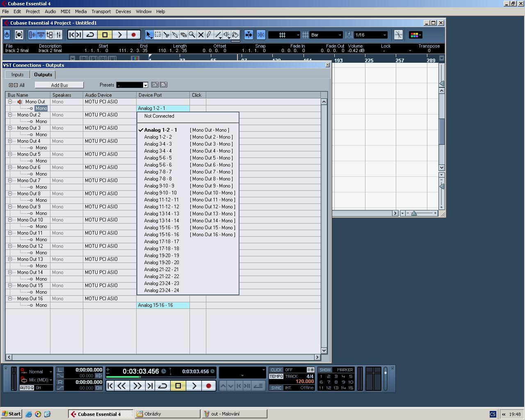Select the Draw pencil tool
This screenshot has width=525, height=420.
point(209,35)
